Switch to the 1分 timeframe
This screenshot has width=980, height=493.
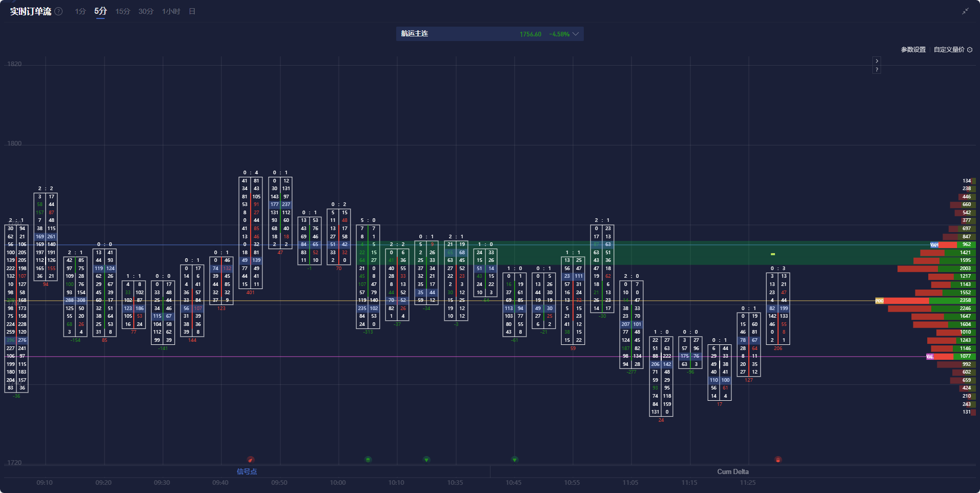pyautogui.click(x=80, y=11)
